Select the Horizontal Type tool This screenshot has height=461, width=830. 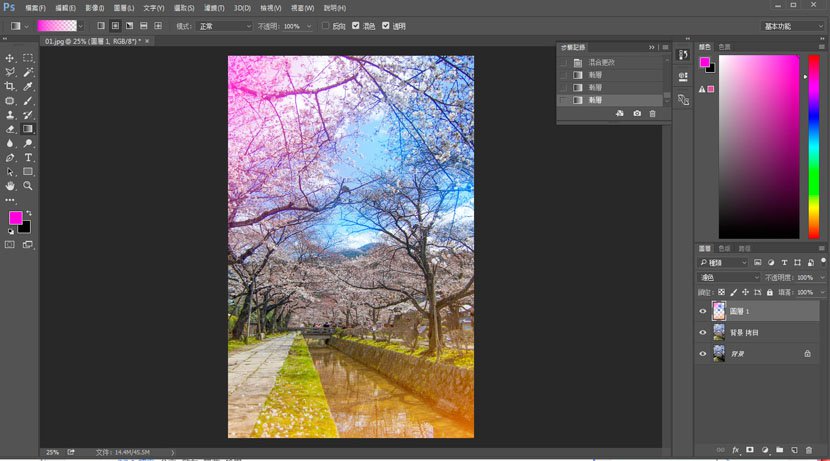pyautogui.click(x=28, y=157)
